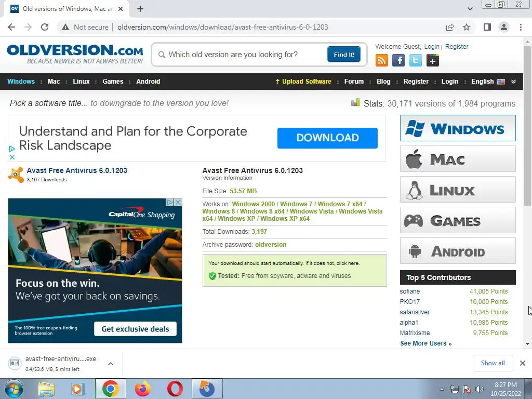Select Linux in the navigation bar

pyautogui.click(x=81, y=82)
